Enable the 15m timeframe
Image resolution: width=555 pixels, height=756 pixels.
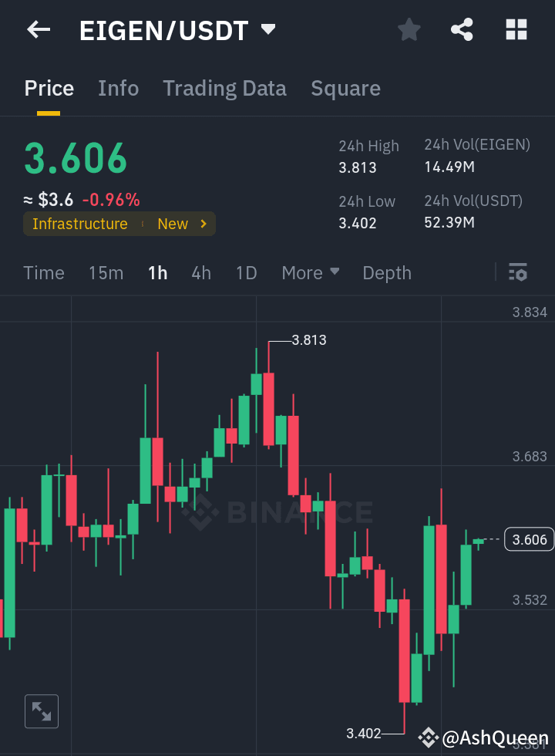(106, 272)
